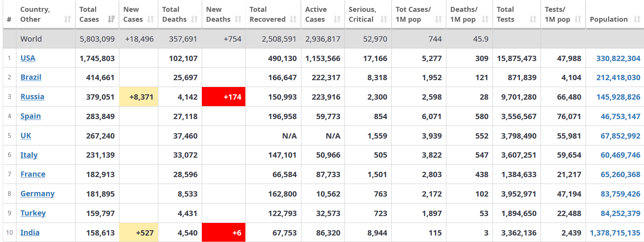Open the UK country link
This screenshot has width=644, height=242.
26,136
